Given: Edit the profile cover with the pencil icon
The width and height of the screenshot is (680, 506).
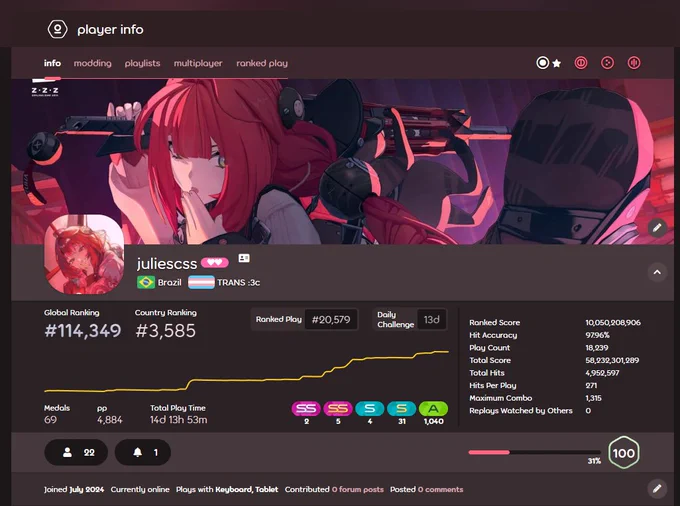Looking at the screenshot, I should click(657, 227).
